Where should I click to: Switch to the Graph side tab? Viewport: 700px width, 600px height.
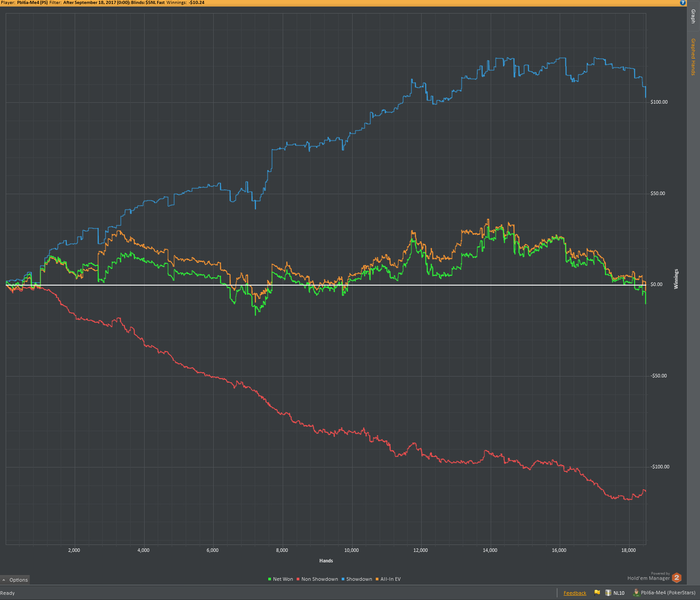pyautogui.click(x=693, y=17)
